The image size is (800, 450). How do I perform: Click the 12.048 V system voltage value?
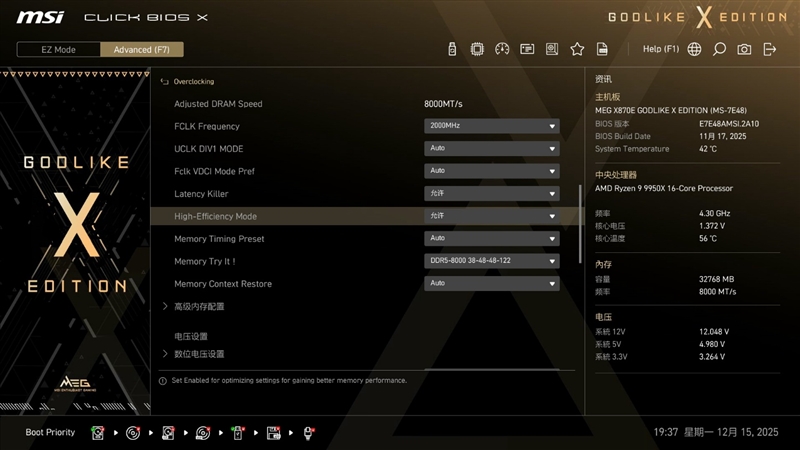pos(714,332)
